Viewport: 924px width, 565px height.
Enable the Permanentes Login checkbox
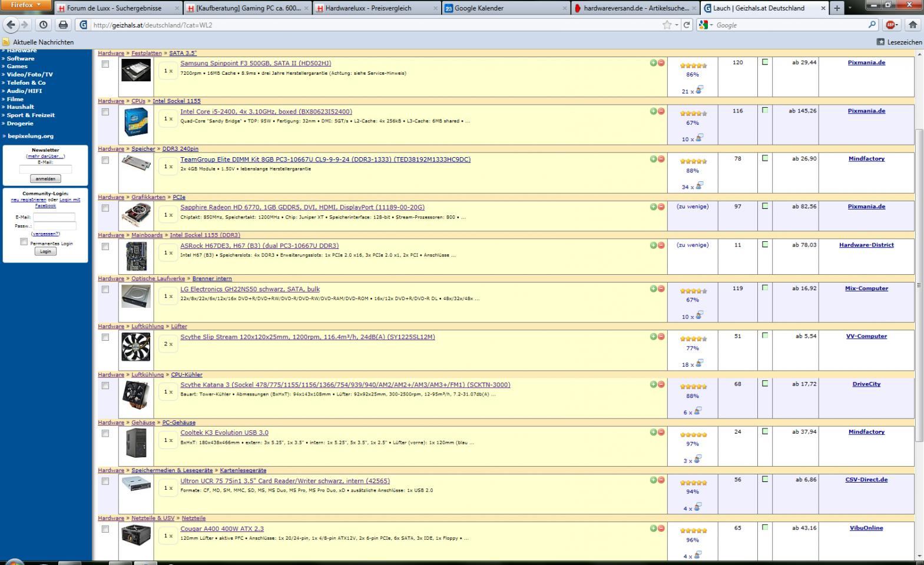click(x=24, y=241)
